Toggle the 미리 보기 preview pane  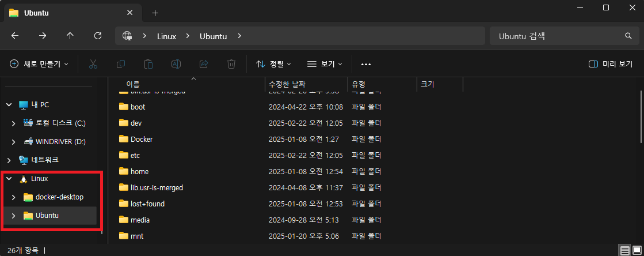tap(611, 64)
